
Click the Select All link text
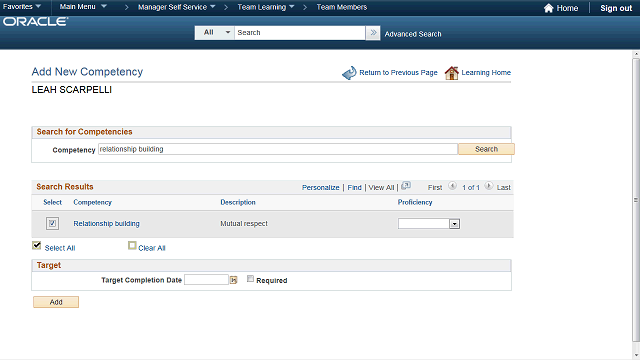point(60,248)
